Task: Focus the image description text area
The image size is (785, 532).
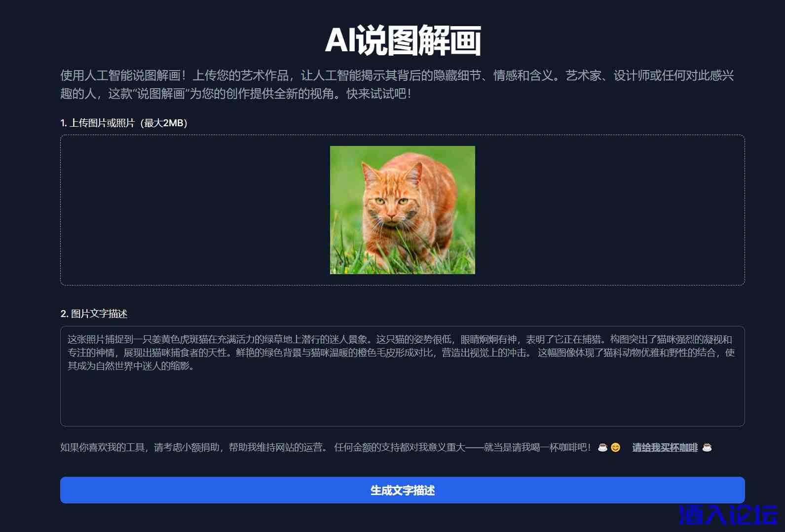Action: [402, 376]
